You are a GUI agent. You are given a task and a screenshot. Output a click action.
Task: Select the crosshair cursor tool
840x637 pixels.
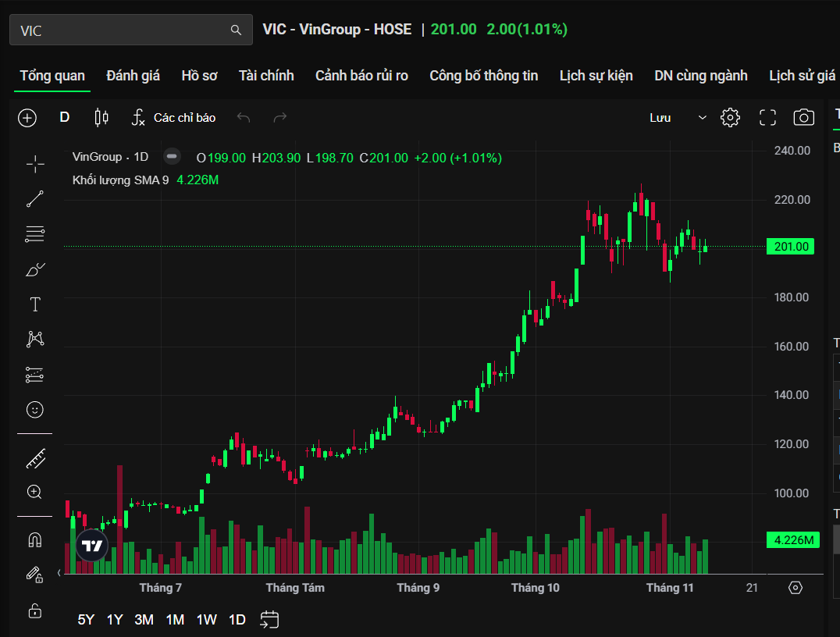(35, 163)
